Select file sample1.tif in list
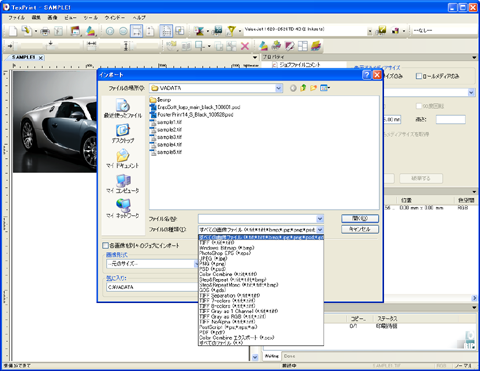Image resolution: width=480 pixels, height=371 pixels. tap(166, 122)
